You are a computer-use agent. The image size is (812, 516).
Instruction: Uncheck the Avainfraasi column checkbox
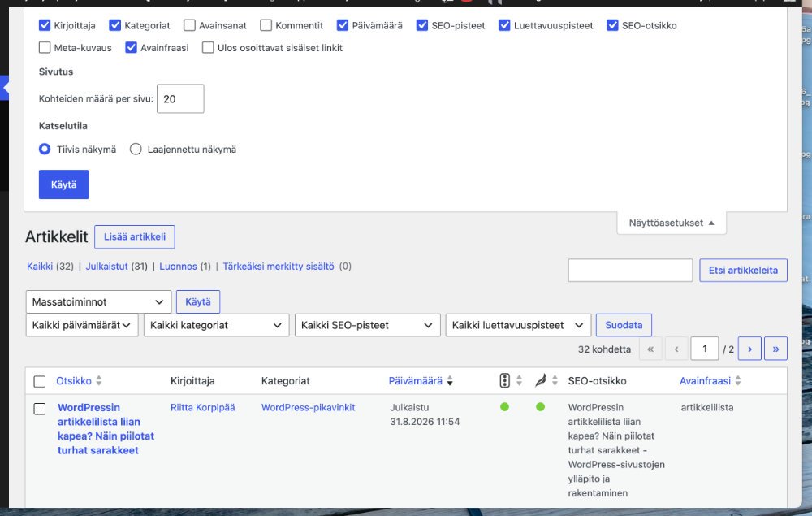tap(131, 48)
